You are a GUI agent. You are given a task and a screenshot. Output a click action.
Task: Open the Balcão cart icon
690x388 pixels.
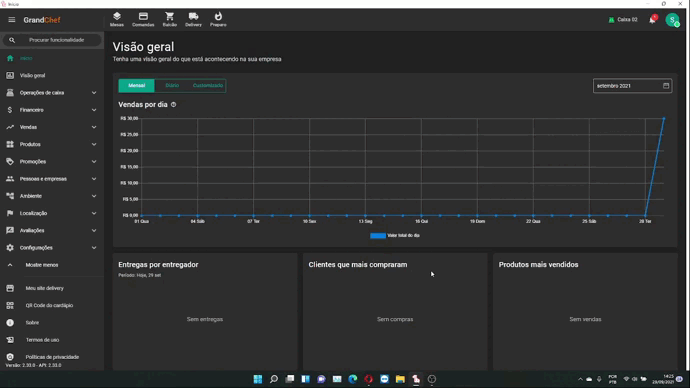click(x=169, y=19)
